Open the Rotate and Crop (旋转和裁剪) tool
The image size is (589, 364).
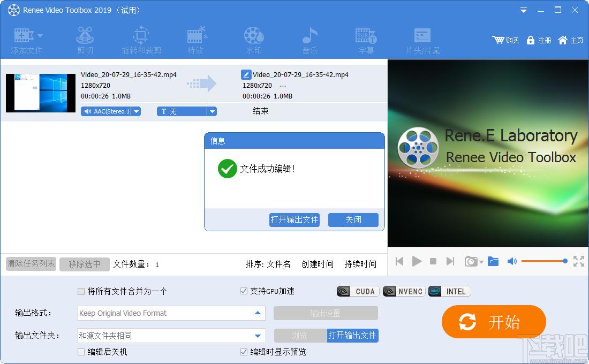coord(141,41)
